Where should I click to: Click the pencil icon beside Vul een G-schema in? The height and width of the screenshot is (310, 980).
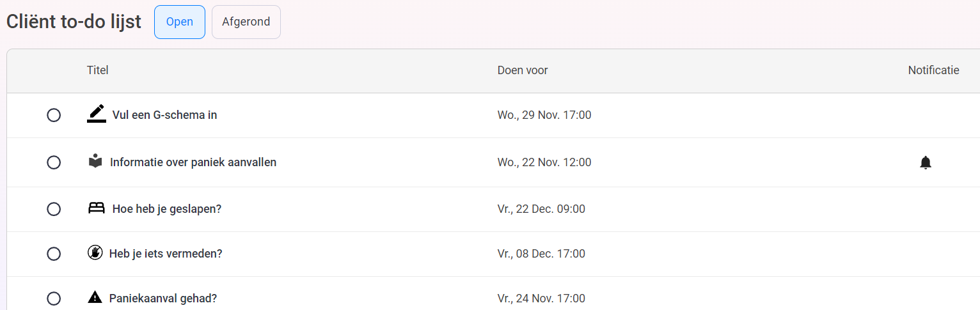point(96,114)
